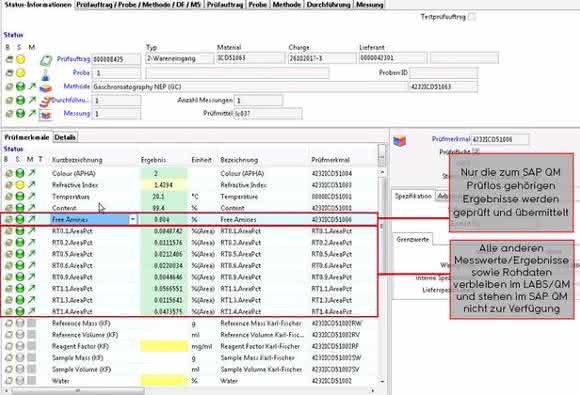Open the Free Amines dropdown arrow
This screenshot has width=580, height=395.
(133, 219)
